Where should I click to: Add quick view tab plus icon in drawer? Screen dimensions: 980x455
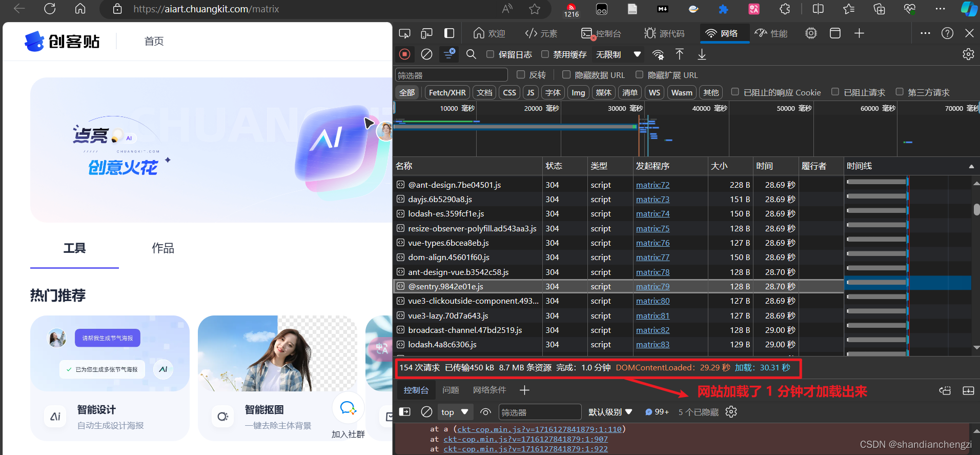524,390
